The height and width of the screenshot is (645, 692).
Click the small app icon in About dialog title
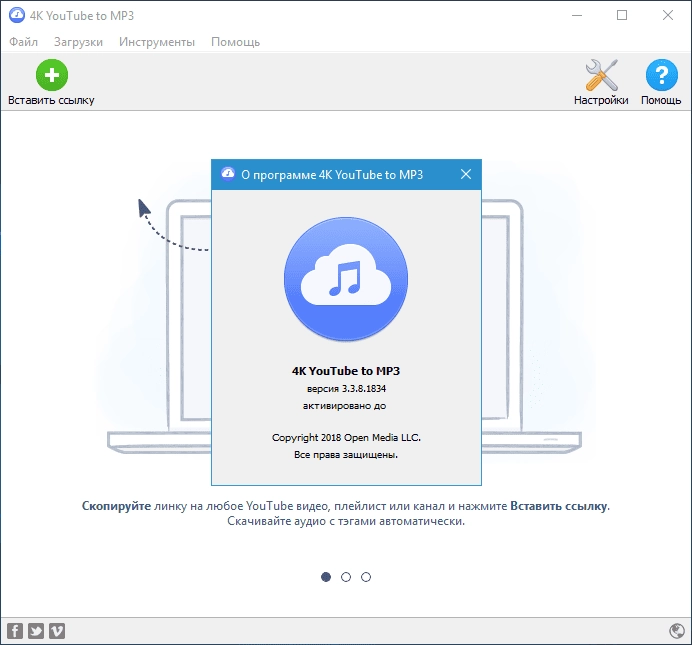tap(228, 174)
